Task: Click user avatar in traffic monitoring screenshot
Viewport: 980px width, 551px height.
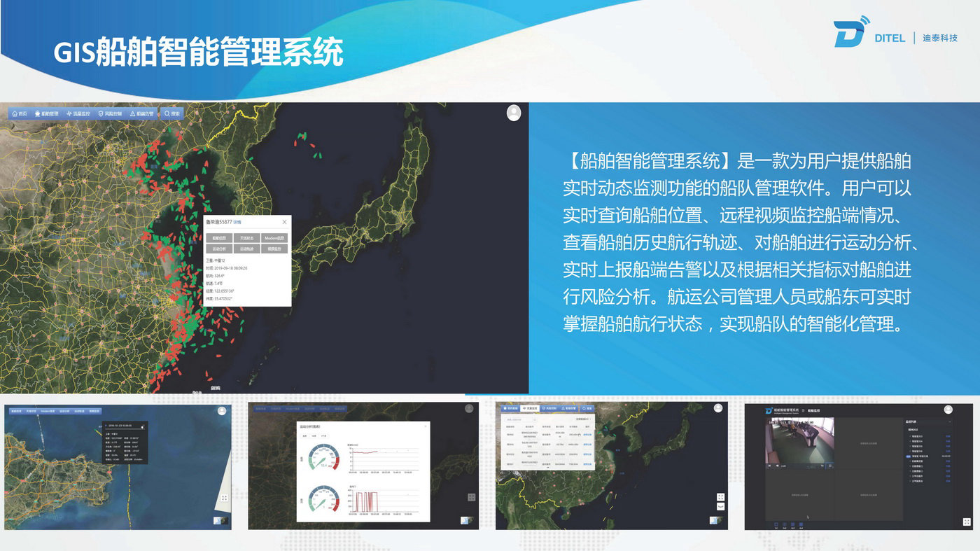Action: click(x=720, y=409)
